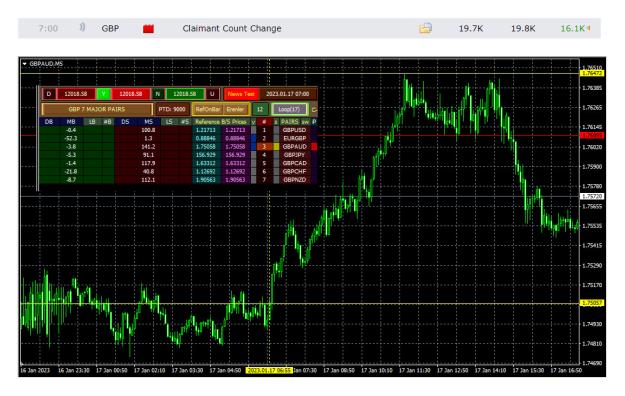The width and height of the screenshot is (625, 396).
Task: Toggle the RefOnBar button
Action: [x=208, y=109]
